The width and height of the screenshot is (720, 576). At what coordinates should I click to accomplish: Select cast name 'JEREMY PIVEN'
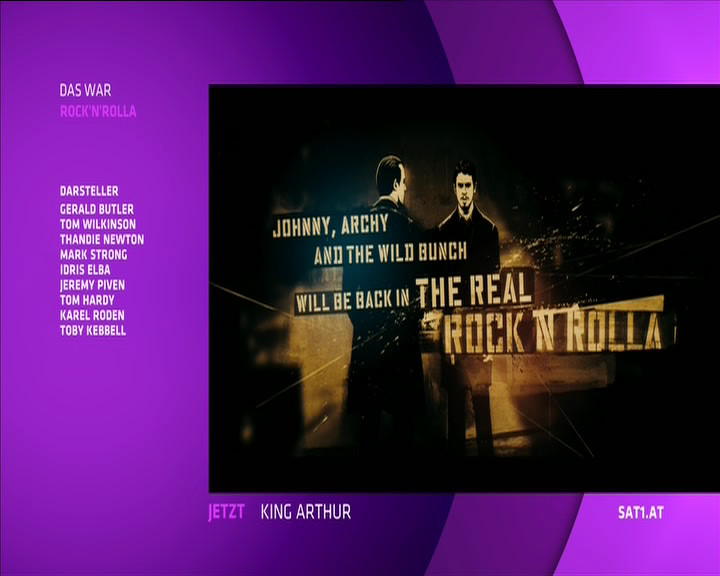[92, 285]
